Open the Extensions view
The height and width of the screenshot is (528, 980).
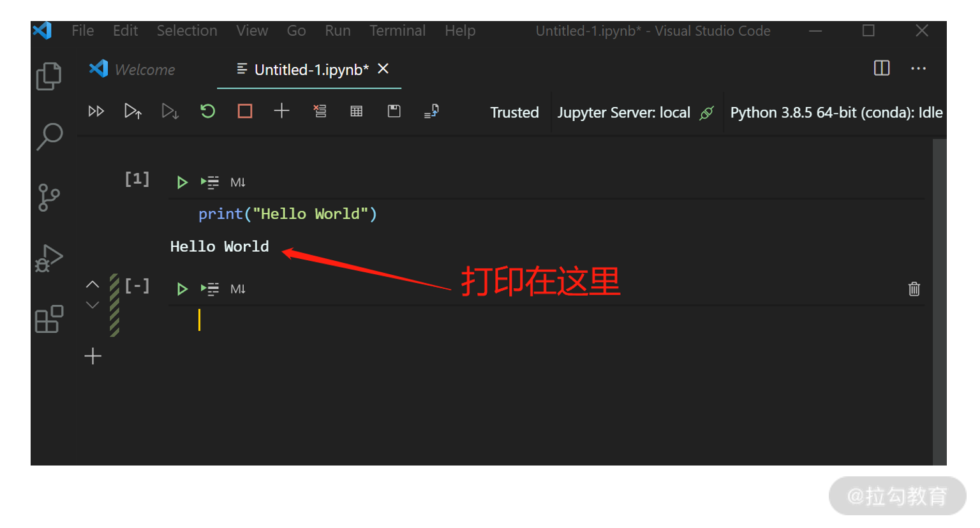(x=49, y=319)
